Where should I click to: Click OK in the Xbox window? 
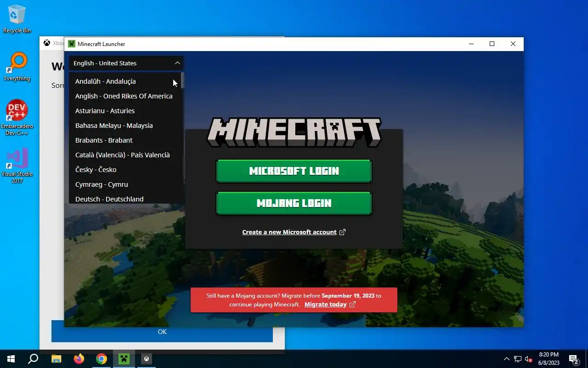pos(162,332)
